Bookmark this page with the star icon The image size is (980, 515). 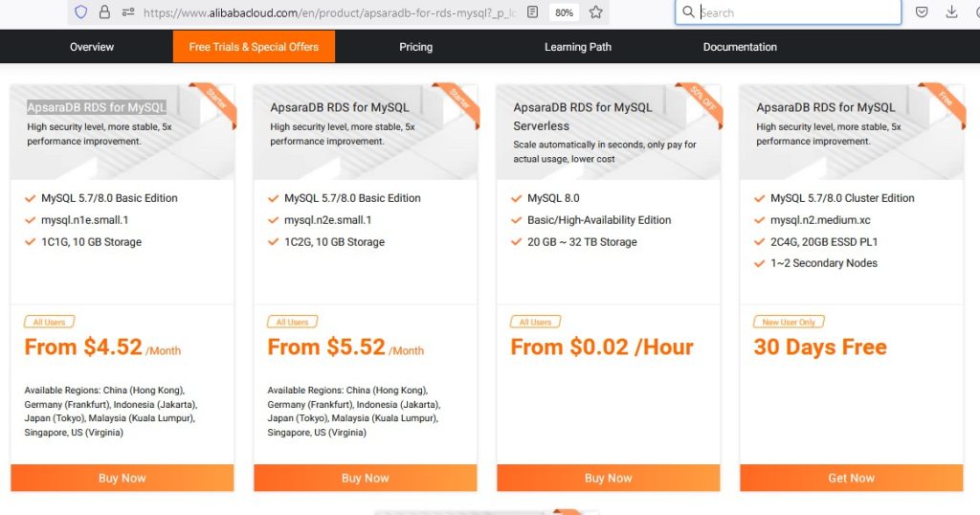pyautogui.click(x=595, y=11)
